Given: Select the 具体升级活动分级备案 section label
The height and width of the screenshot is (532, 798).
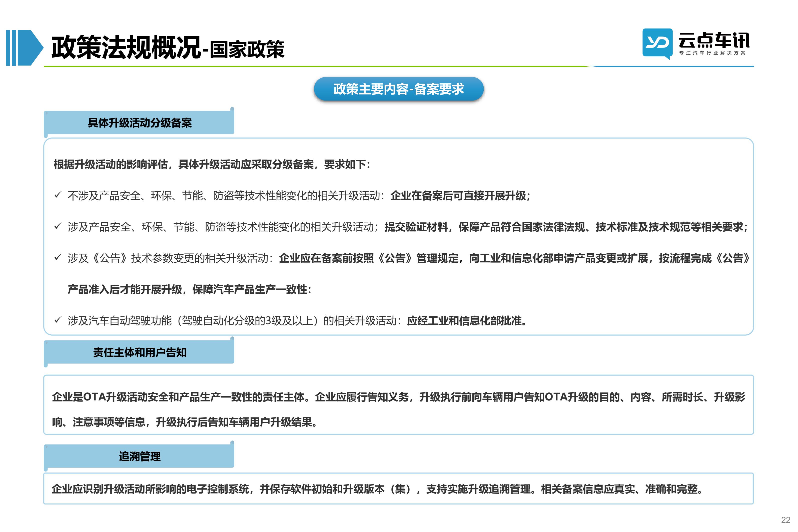Looking at the screenshot, I should [139, 123].
